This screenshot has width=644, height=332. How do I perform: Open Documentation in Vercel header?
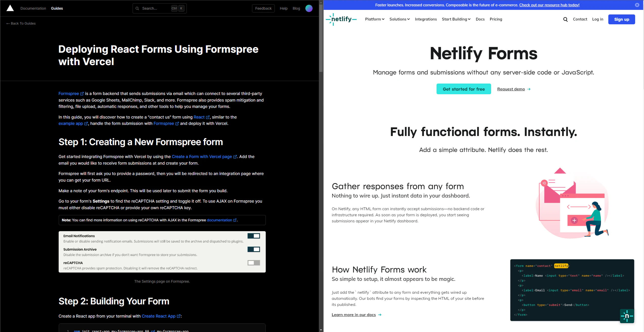coord(33,8)
